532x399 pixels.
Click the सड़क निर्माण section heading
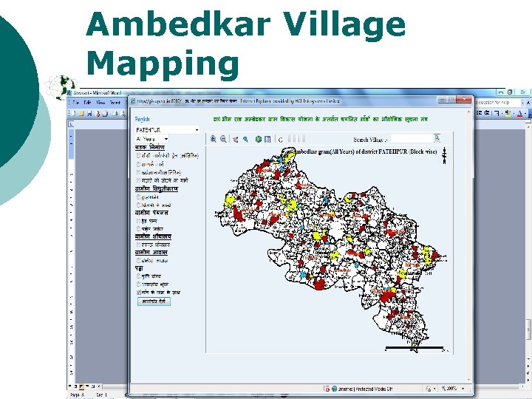(149, 147)
